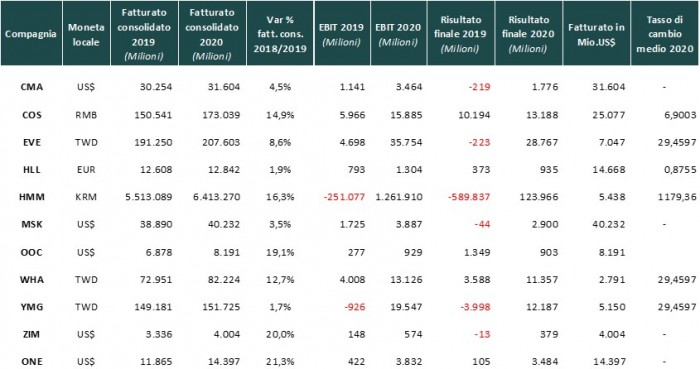Click the ZIM company row label
This screenshot has width=700, height=369.
point(32,334)
